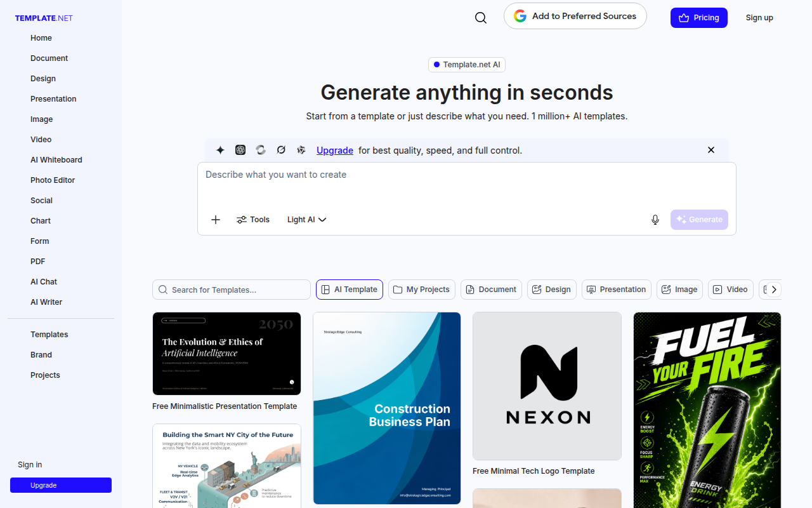This screenshot has width=812, height=508.
Task: Open the NEXON logo template thumbnail
Action: tap(547, 386)
